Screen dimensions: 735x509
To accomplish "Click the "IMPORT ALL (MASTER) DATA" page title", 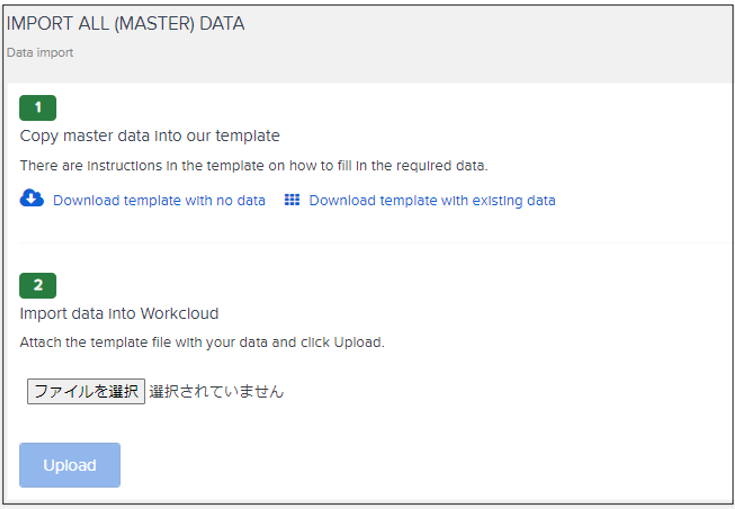I will click(125, 23).
